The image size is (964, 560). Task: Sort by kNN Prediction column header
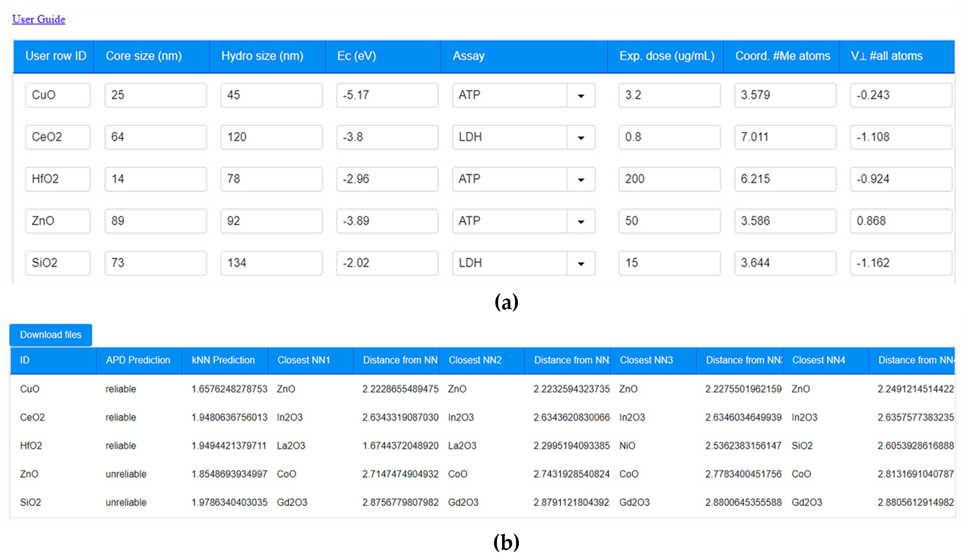pyautogui.click(x=223, y=360)
